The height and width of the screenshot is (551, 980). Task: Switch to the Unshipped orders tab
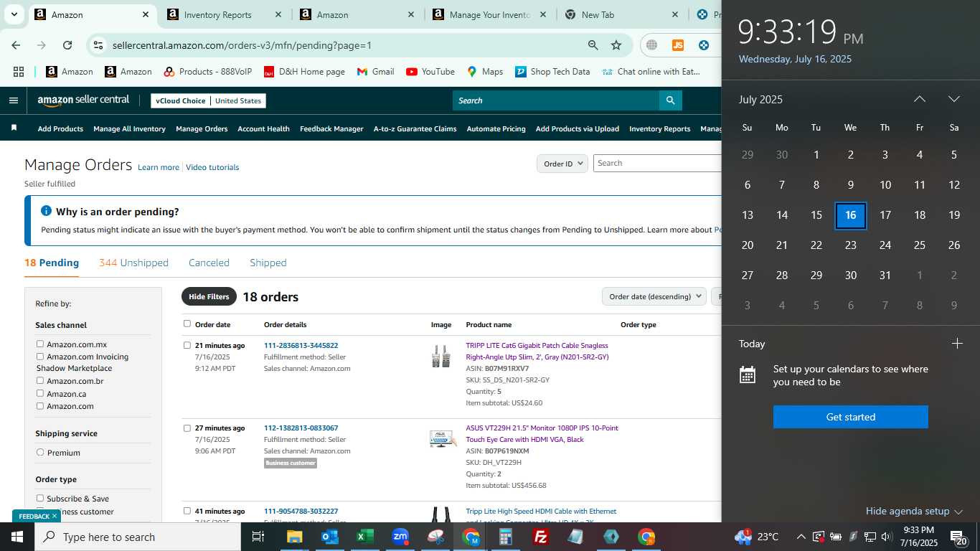[x=134, y=263]
